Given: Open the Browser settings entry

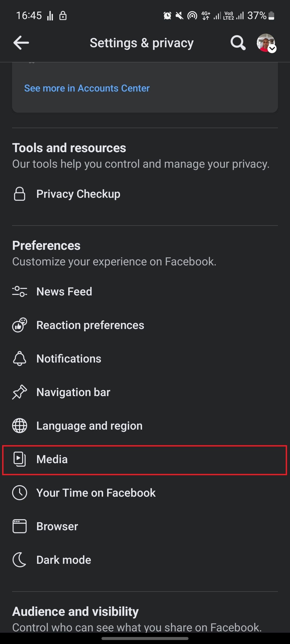Looking at the screenshot, I should pos(57,526).
